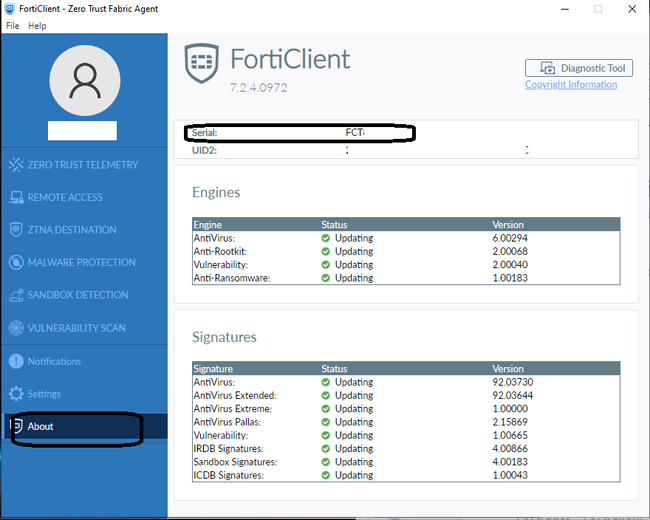650x520 pixels.
Task: Select the About label in sidebar
Action: point(40,426)
